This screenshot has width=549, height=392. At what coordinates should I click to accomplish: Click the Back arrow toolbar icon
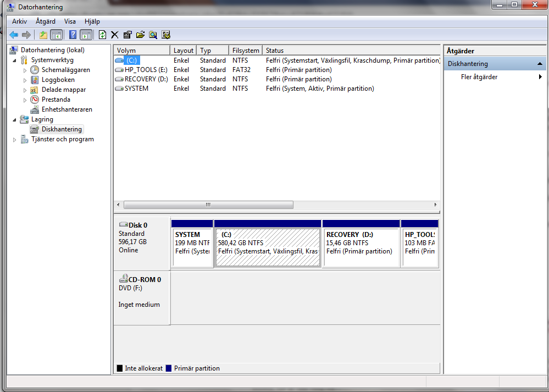tap(14, 35)
